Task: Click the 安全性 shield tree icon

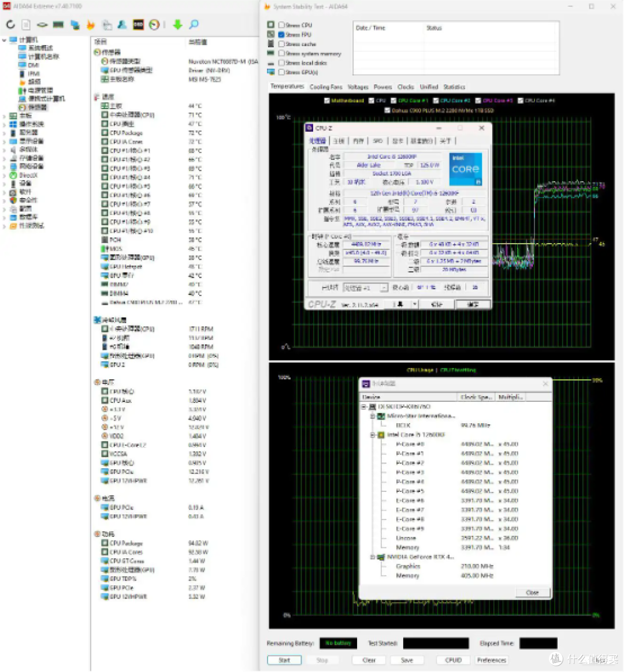Action: tap(13, 200)
